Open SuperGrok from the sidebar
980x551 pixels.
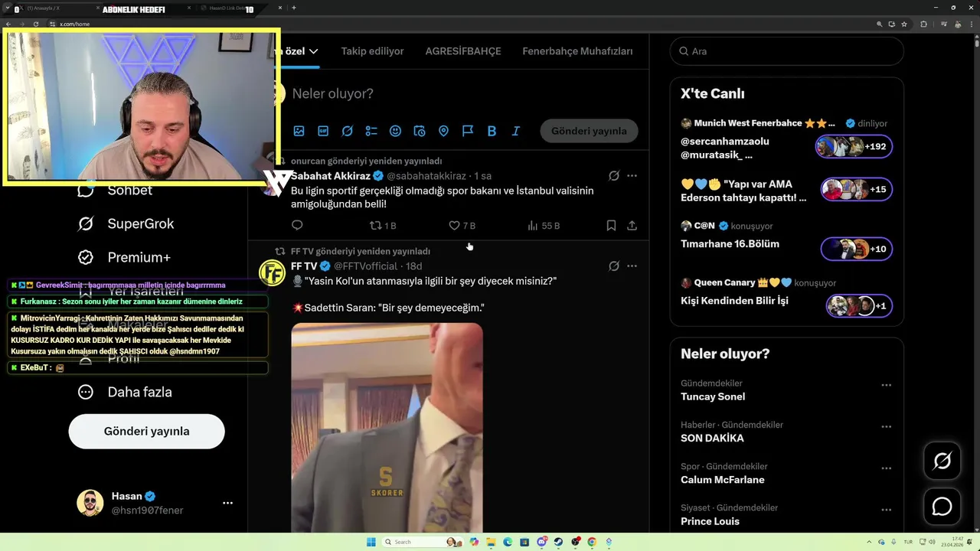(126, 223)
